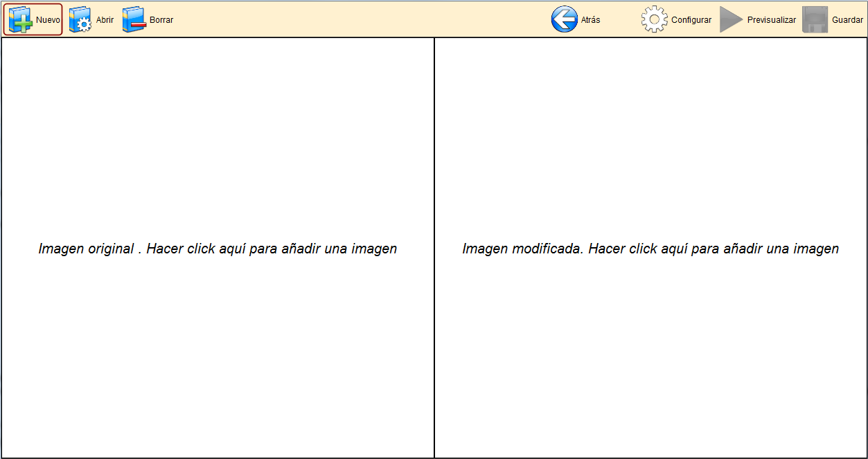This screenshot has width=868, height=459.
Task: Click the Guardar label
Action: (847, 20)
